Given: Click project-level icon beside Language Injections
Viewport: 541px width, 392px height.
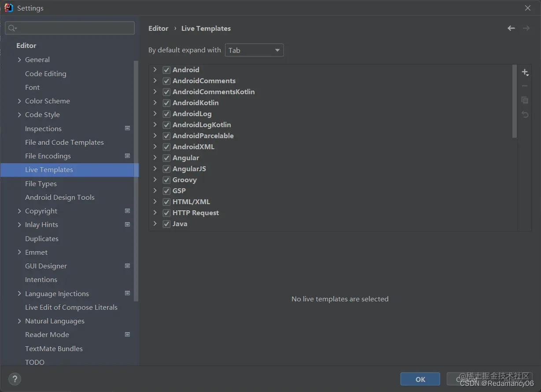Looking at the screenshot, I should (x=128, y=293).
